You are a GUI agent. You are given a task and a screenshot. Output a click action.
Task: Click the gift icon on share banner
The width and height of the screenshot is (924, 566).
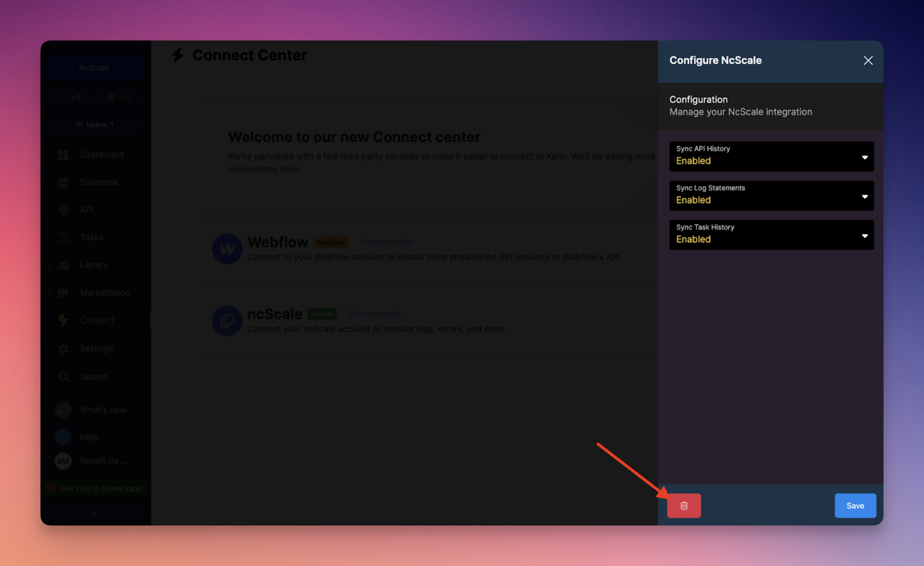(x=51, y=488)
